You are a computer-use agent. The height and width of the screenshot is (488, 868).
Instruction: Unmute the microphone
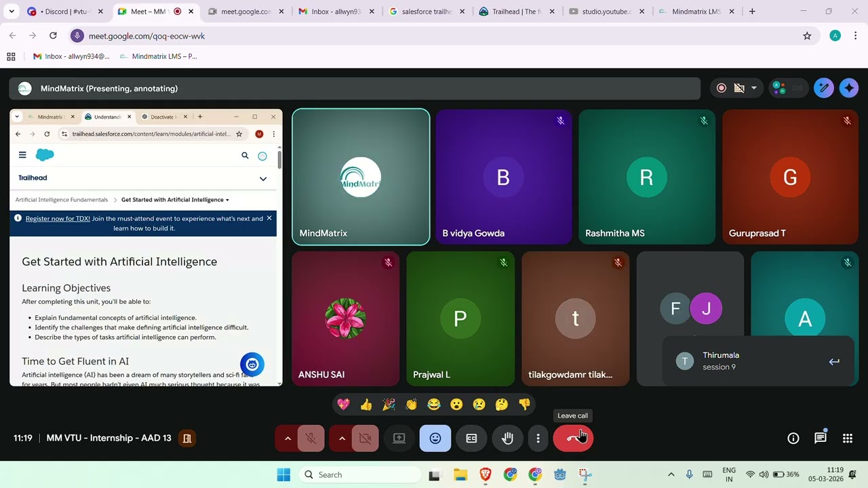click(311, 439)
